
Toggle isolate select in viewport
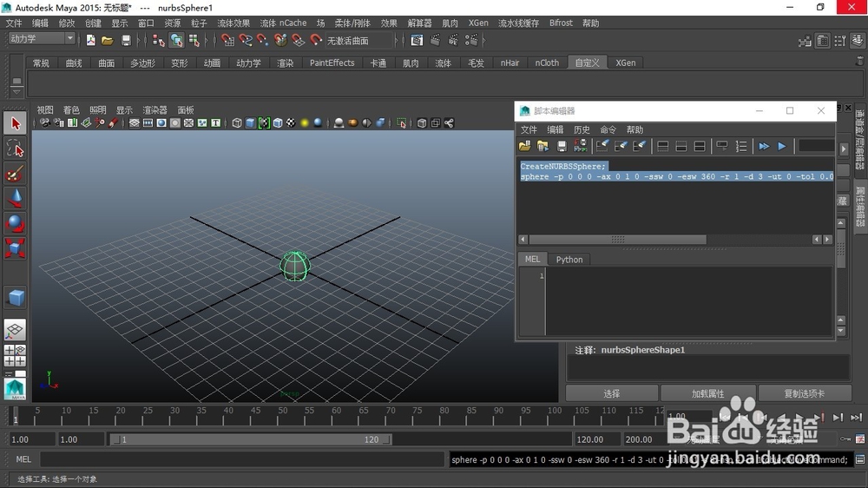click(x=401, y=123)
